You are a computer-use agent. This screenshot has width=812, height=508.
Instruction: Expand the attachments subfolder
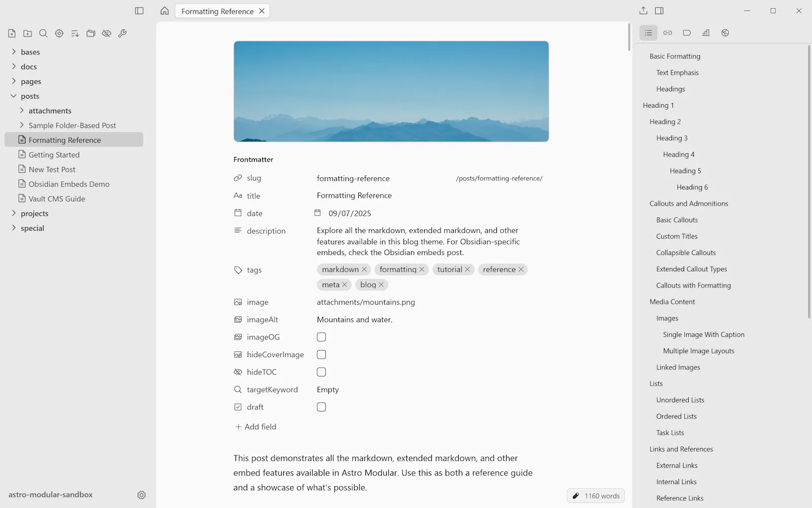(x=22, y=111)
